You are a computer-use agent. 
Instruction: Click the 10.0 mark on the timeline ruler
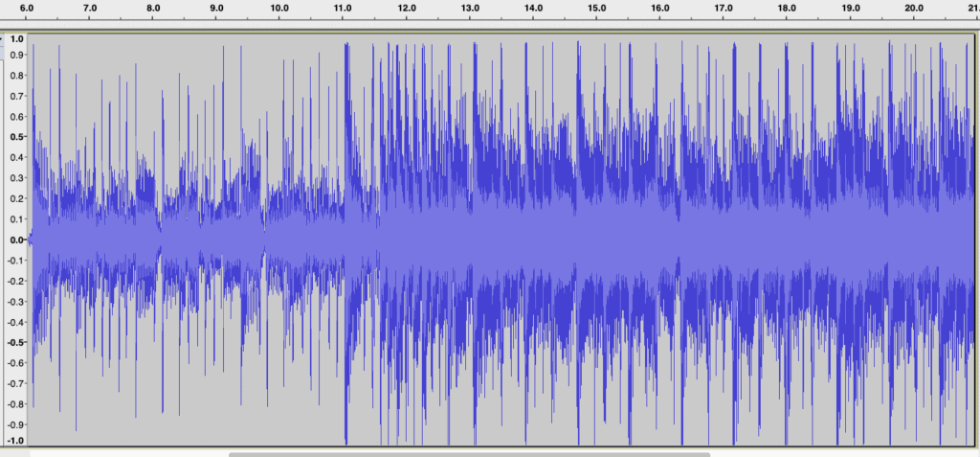coord(278,8)
